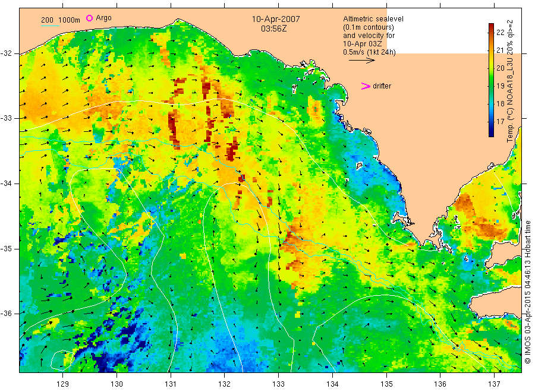Screen dimensions: 535x392
Task: Click the longitude label 135
Action: 386,384
